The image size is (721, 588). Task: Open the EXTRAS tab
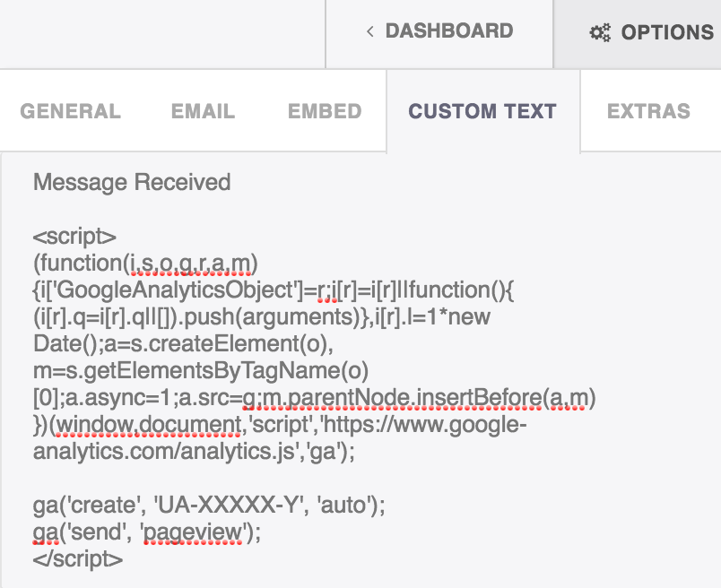(x=648, y=111)
